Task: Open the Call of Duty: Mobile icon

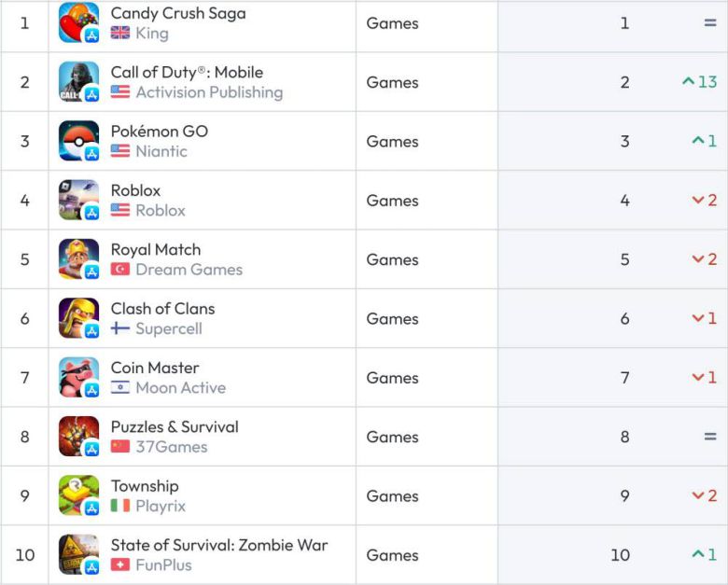Action: (x=78, y=82)
